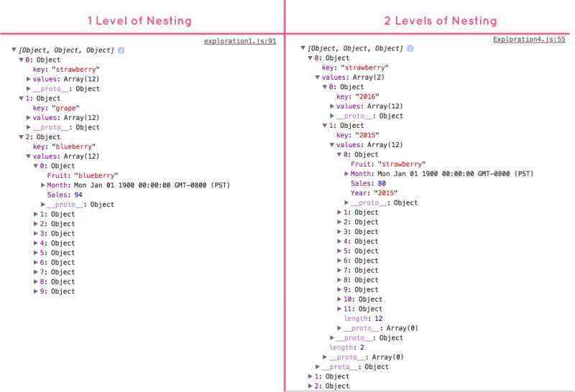575x392 pixels.
Task: Click the length: 2 property
Action: (346, 347)
